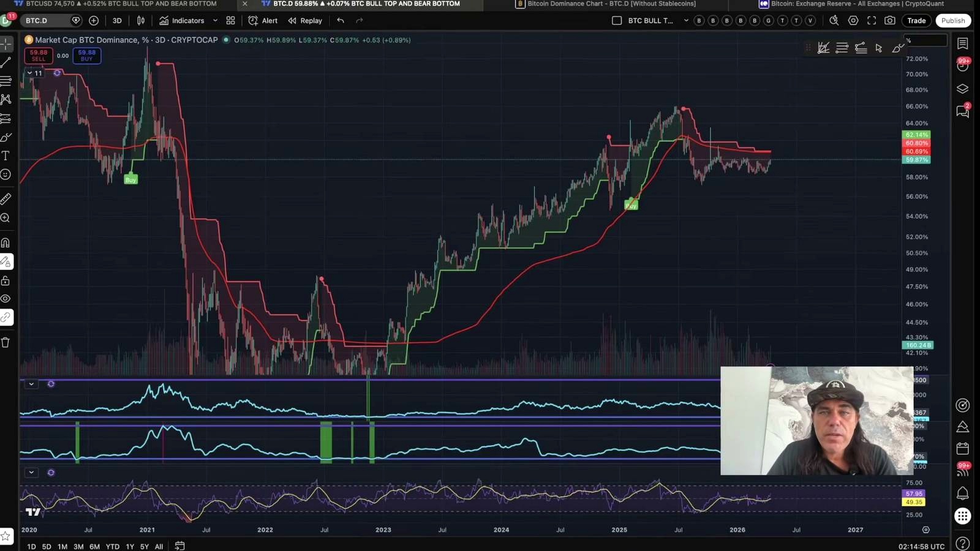Open the candlestick chart type menu
980x551 pixels.
[x=141, y=20]
